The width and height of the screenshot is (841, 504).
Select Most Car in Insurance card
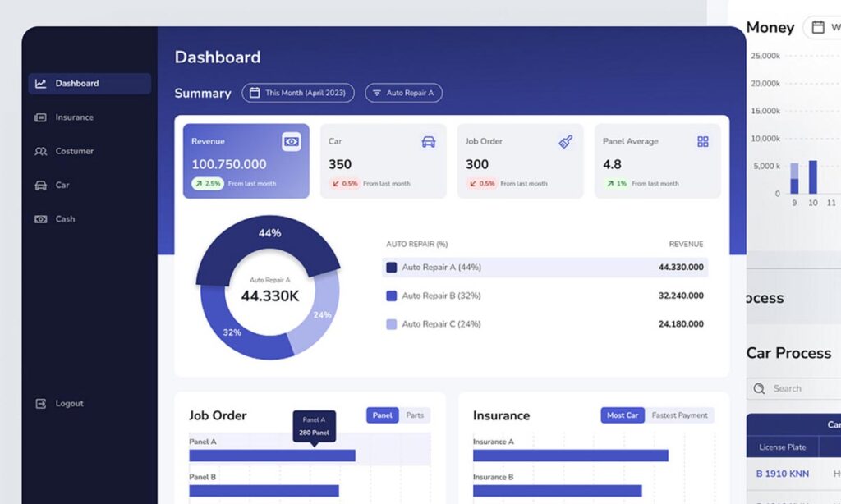tap(623, 415)
